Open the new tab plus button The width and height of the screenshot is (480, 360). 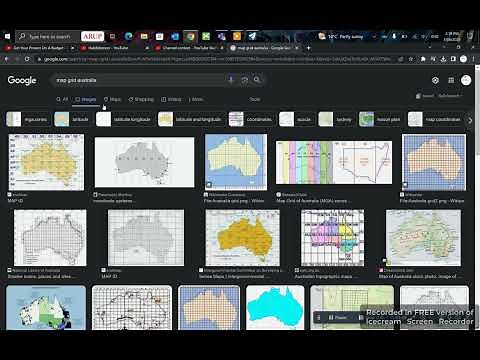[x=308, y=48]
